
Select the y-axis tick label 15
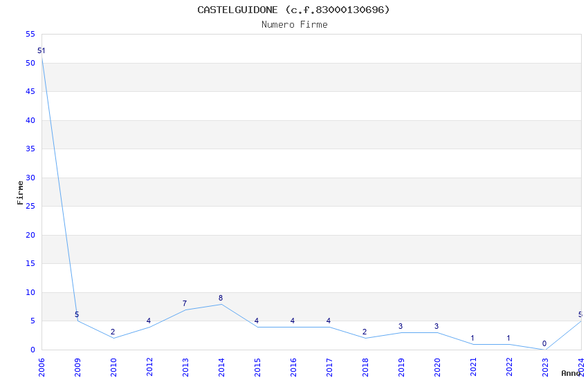30,263
